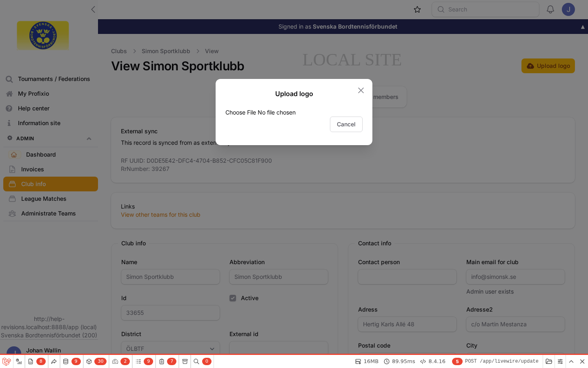
Task: Click the Simon Sportklubb breadcrumb
Action: coord(166,51)
